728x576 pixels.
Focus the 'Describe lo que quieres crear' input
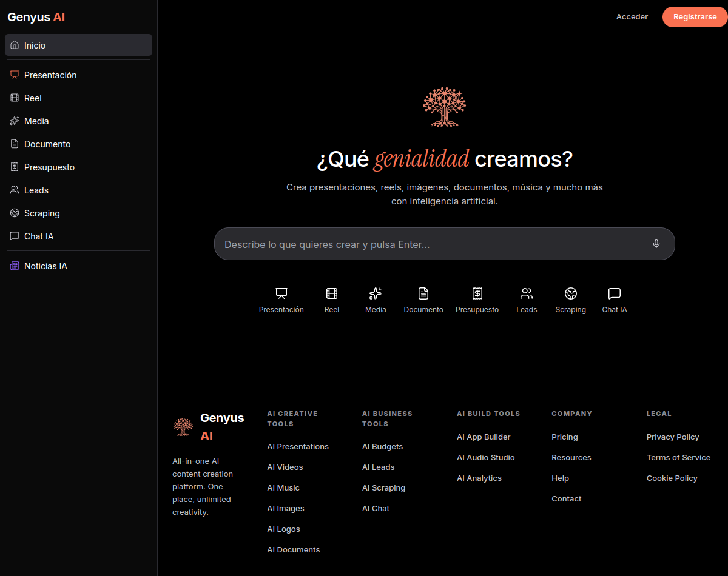pos(445,244)
